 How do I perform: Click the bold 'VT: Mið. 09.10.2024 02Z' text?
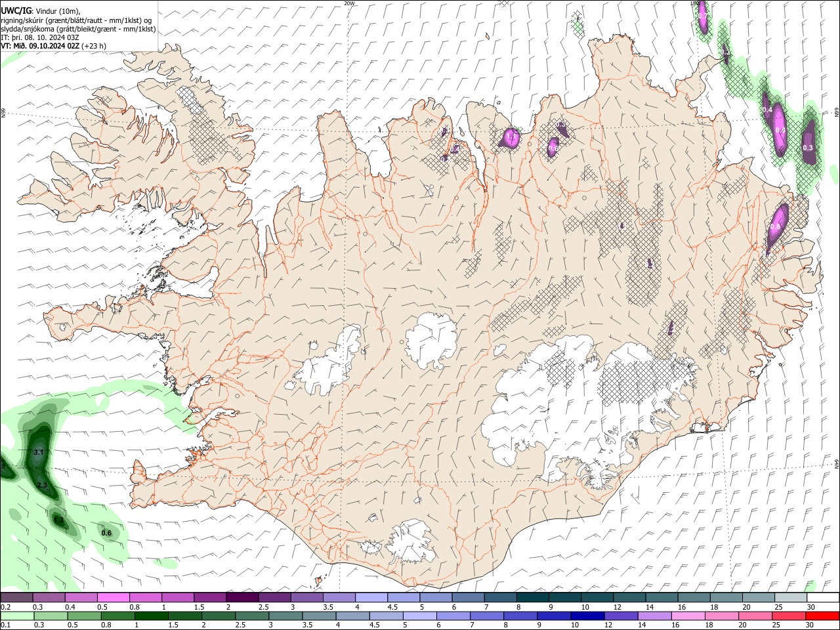point(40,46)
